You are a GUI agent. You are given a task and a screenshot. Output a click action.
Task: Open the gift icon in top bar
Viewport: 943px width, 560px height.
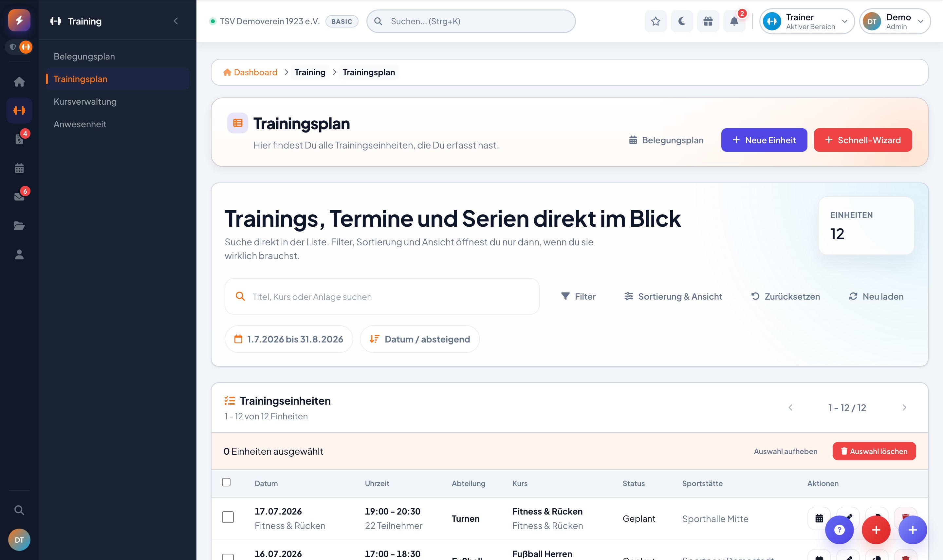coord(708,21)
